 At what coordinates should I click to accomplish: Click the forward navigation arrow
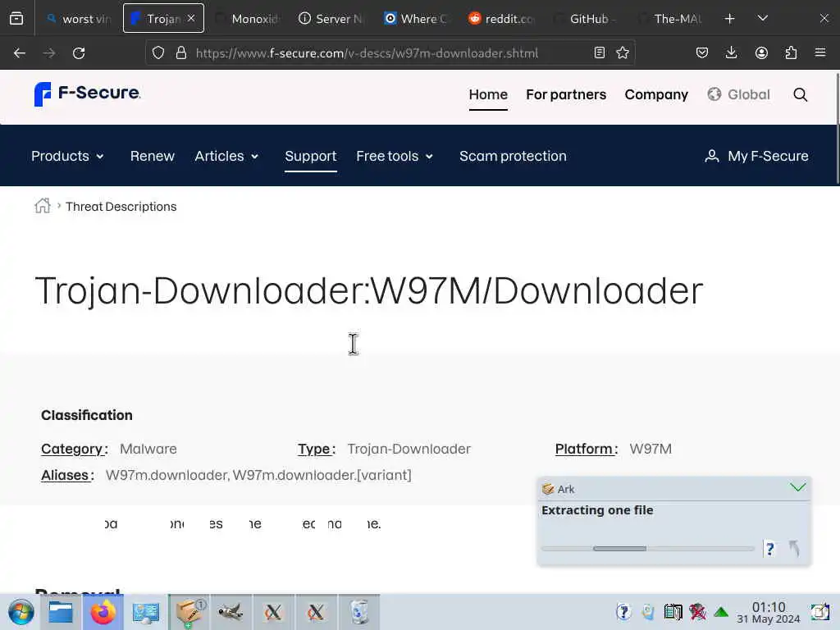click(x=49, y=53)
